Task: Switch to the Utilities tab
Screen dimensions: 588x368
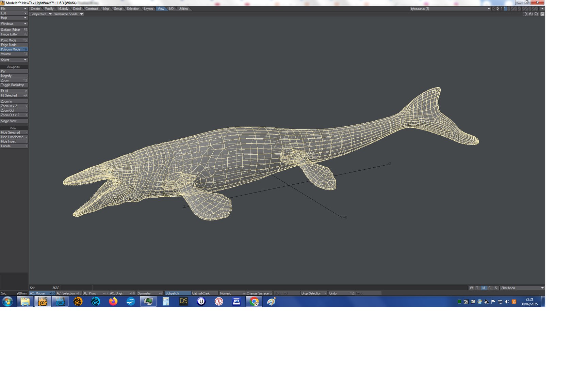Action: [x=183, y=9]
